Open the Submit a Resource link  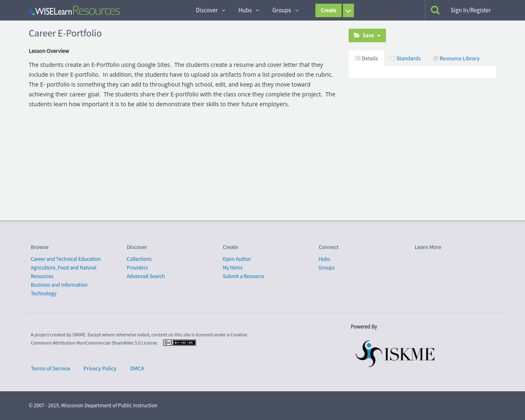pyautogui.click(x=243, y=276)
